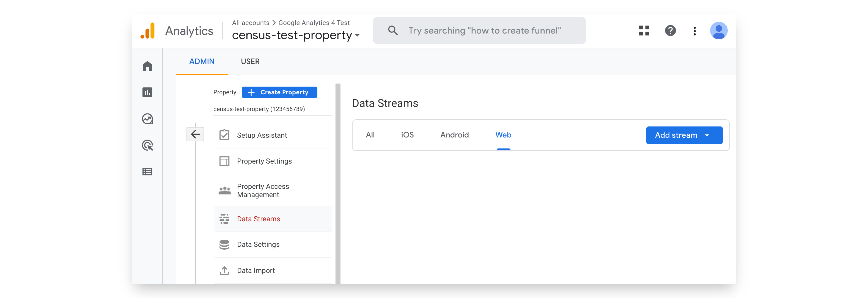
Task: Open the Reports bar chart icon
Action: click(x=147, y=92)
